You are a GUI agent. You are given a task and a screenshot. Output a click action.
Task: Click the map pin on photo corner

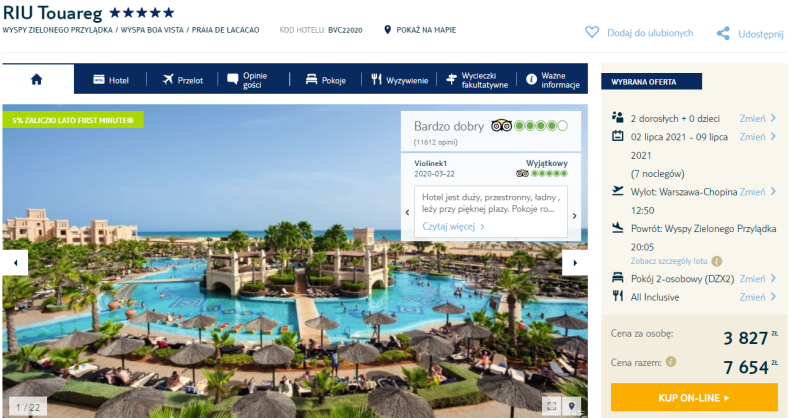(571, 406)
